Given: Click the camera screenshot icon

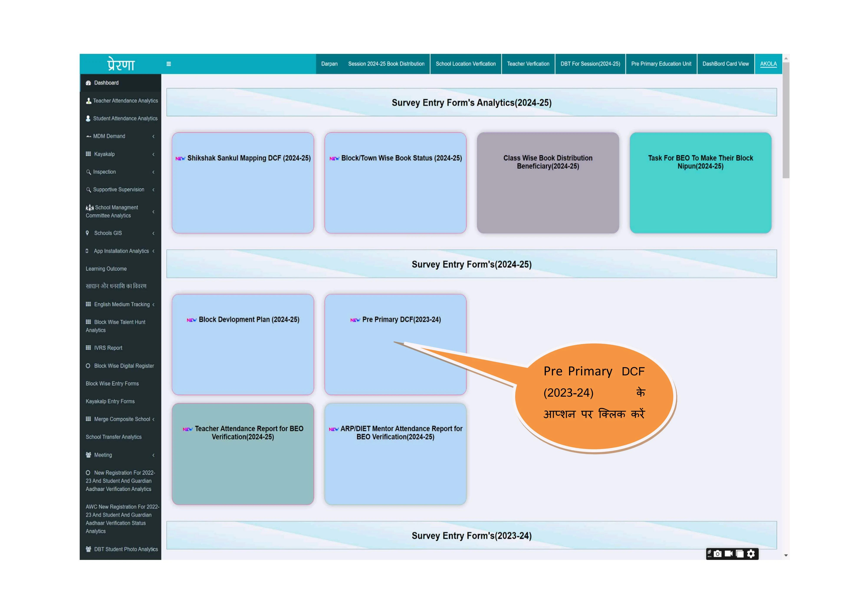Looking at the screenshot, I should click(x=718, y=554).
